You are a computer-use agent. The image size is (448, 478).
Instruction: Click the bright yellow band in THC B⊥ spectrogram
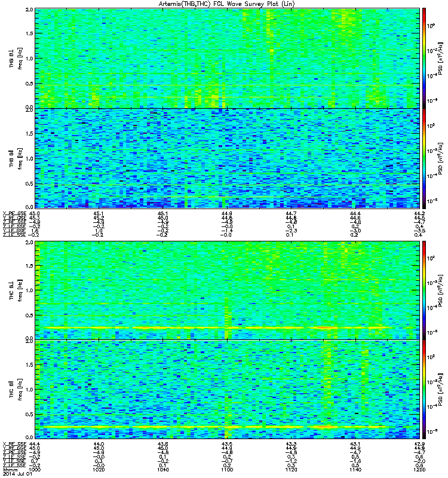[x=216, y=327]
